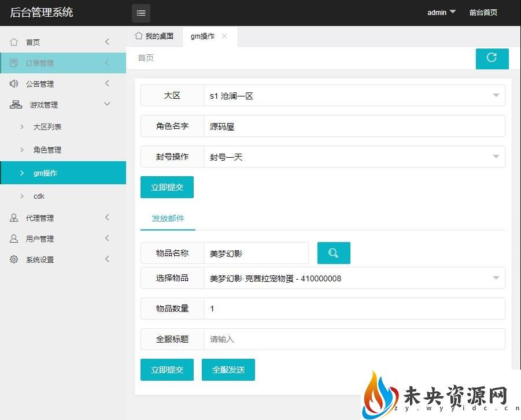Open the 选择物品 dropdown
This screenshot has height=420, width=521.
pos(354,278)
